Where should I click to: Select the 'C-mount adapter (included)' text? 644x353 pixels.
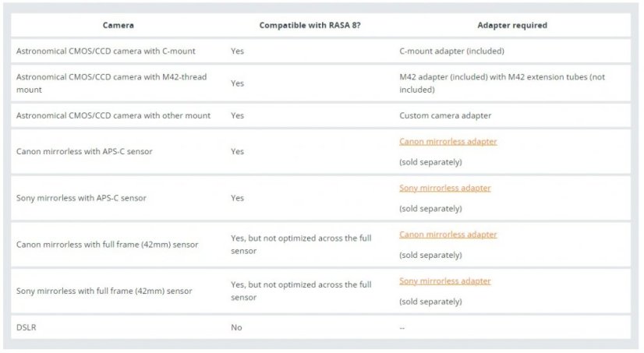451,51
